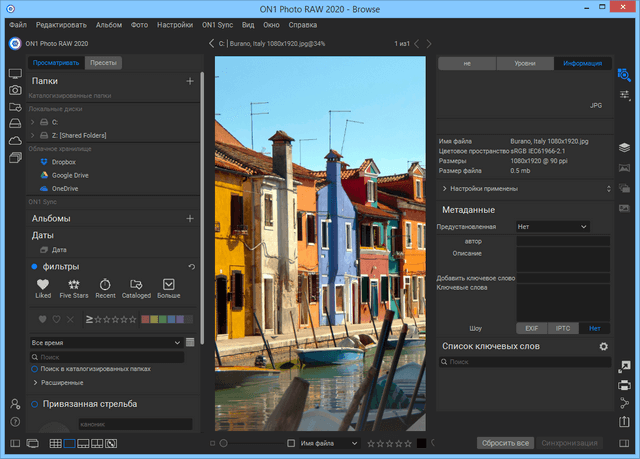The width and height of the screenshot is (640, 459).
Task: Open the Альбом menu
Action: click(x=109, y=22)
